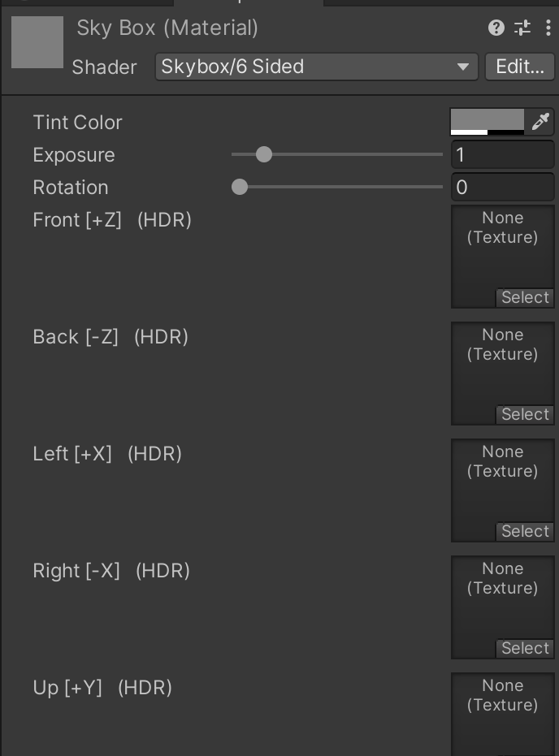559x756 pixels.
Task: Click the Rotation slider handle
Action: coord(240,187)
